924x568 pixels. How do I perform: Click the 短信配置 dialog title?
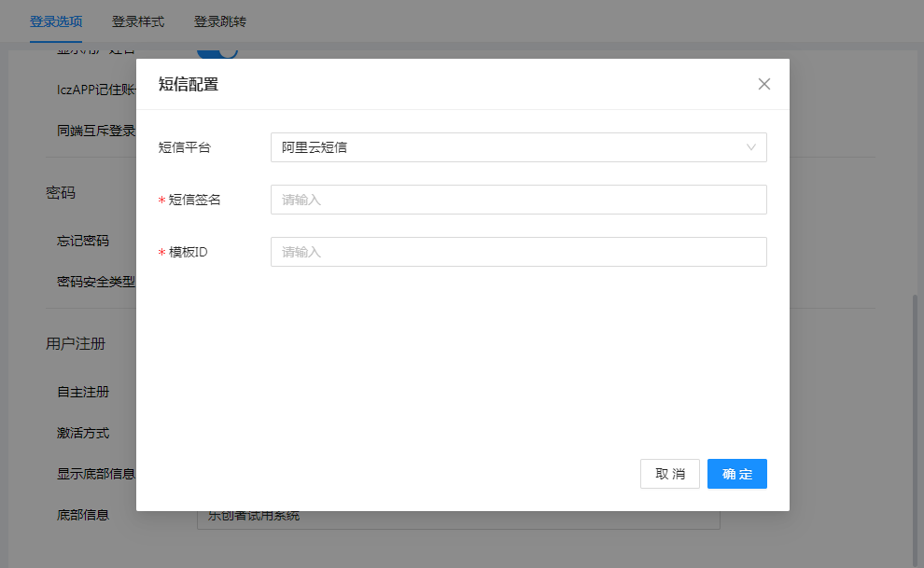tap(189, 85)
